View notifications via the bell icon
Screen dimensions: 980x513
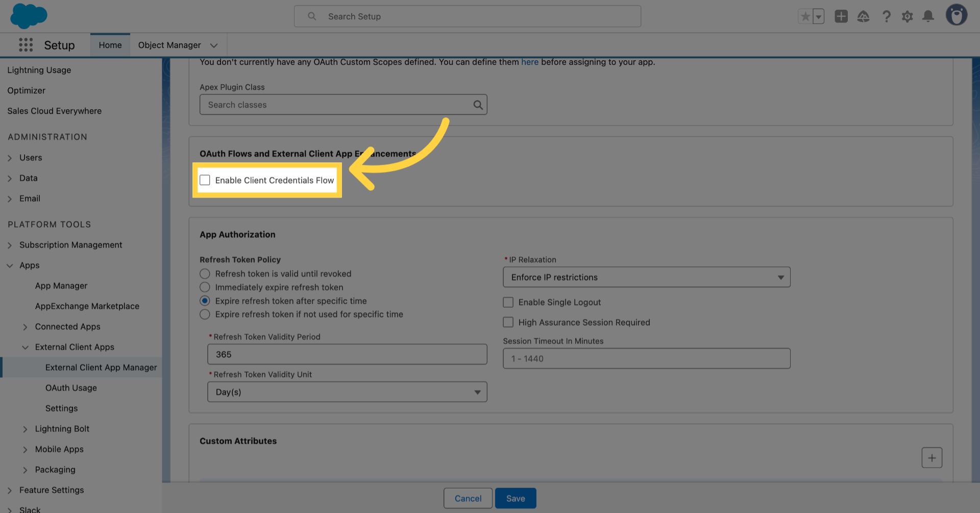pyautogui.click(x=928, y=16)
